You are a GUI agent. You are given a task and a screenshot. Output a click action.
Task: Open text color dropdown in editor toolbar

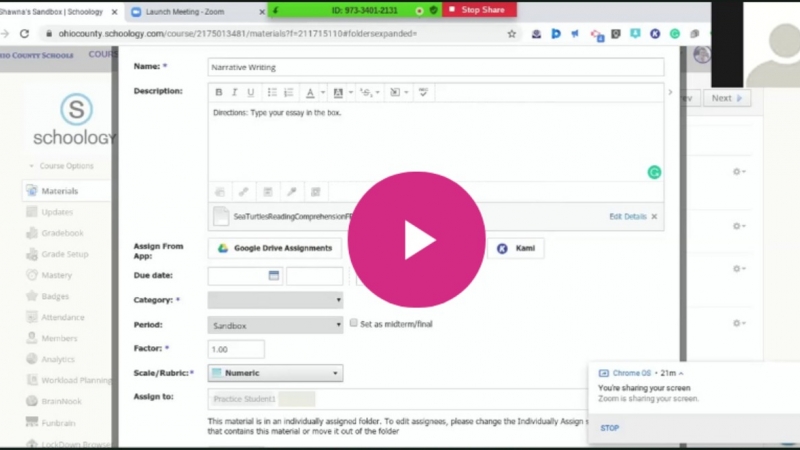coord(313,92)
